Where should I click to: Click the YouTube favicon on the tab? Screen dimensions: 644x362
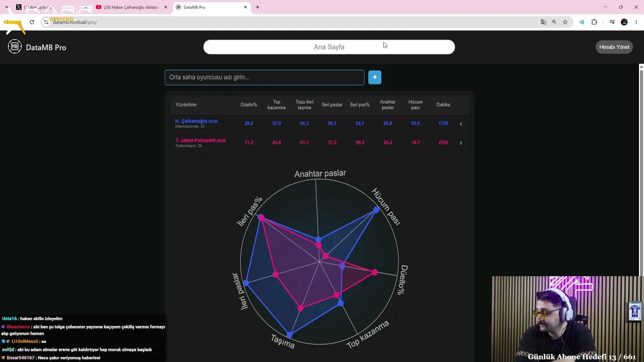tap(99, 7)
